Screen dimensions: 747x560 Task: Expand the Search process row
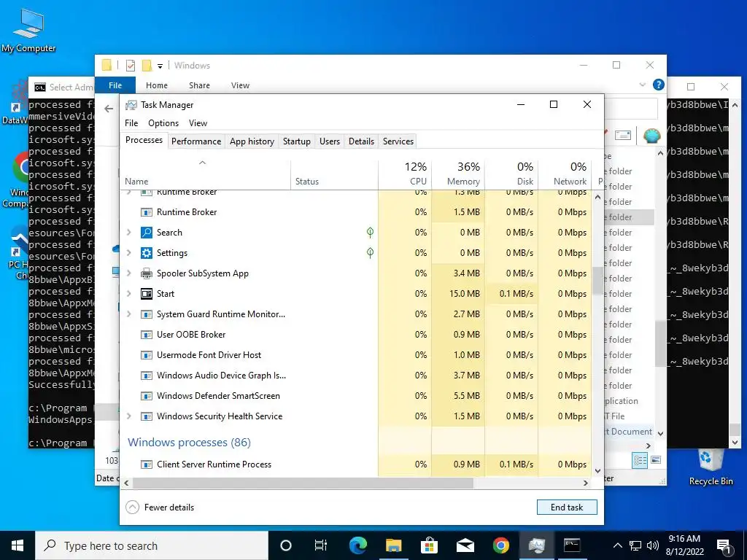point(128,233)
